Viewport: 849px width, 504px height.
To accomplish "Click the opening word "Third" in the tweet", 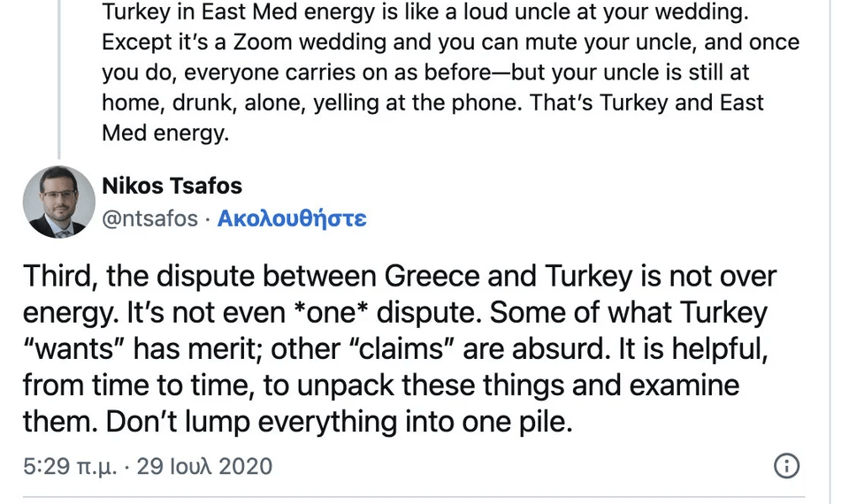I will pyautogui.click(x=60, y=276).
